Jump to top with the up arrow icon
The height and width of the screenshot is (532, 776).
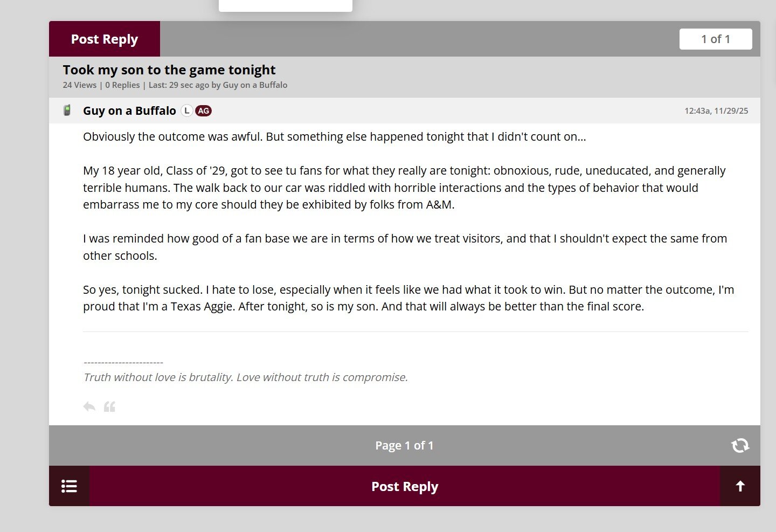pos(740,486)
